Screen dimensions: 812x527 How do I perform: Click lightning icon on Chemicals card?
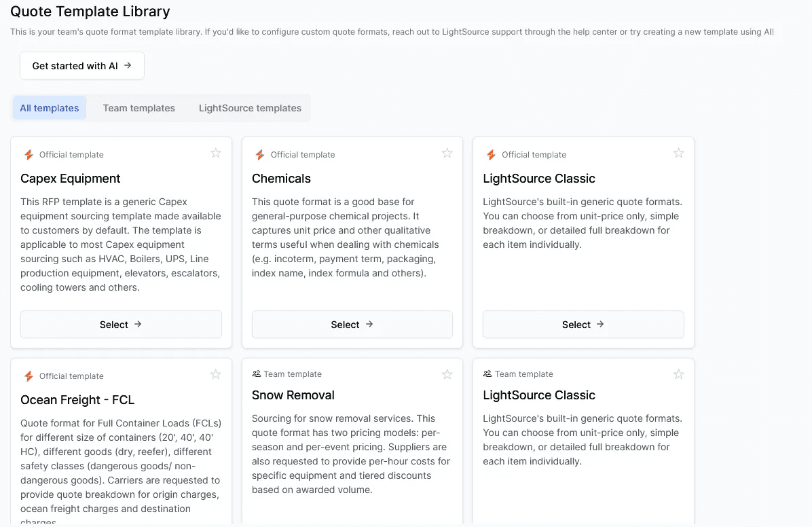point(260,154)
